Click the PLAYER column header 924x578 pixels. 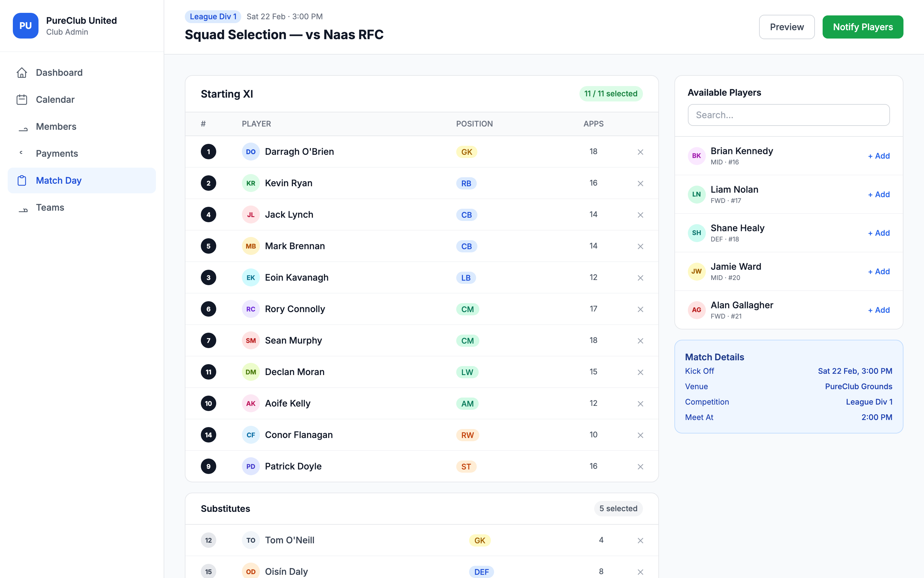point(256,124)
